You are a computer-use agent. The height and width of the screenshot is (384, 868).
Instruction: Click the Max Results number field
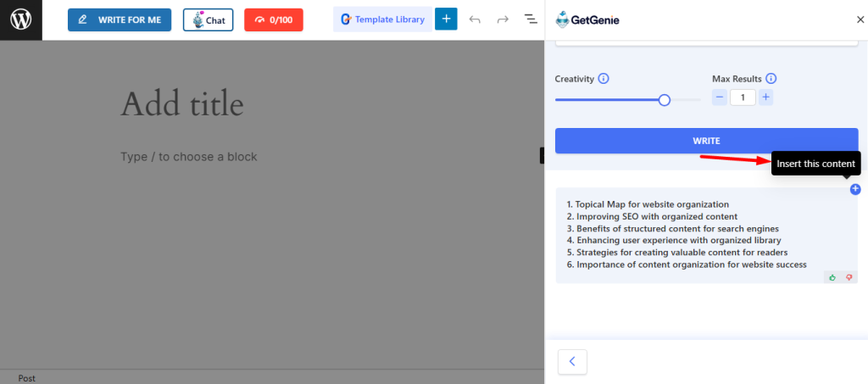click(x=743, y=97)
